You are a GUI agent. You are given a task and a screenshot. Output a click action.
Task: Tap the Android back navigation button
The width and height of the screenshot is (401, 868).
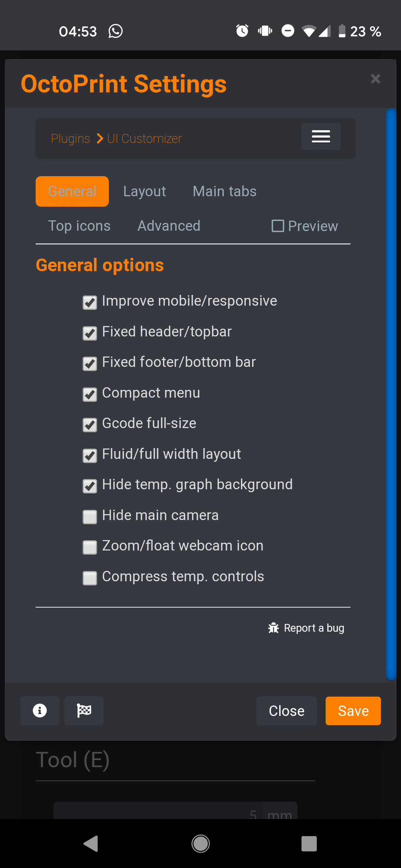(x=90, y=844)
